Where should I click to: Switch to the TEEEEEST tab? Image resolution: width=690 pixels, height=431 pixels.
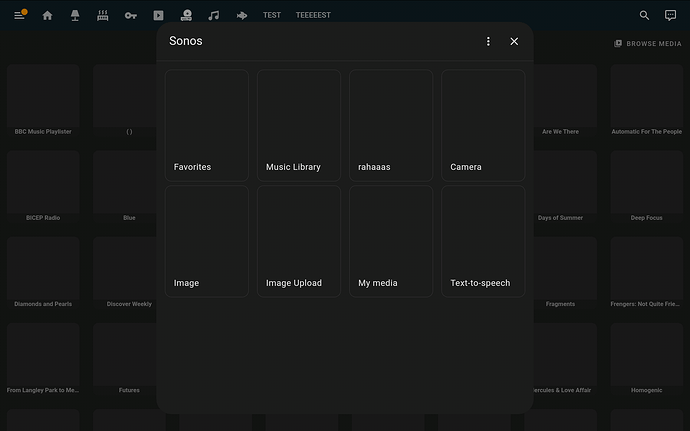(313, 15)
